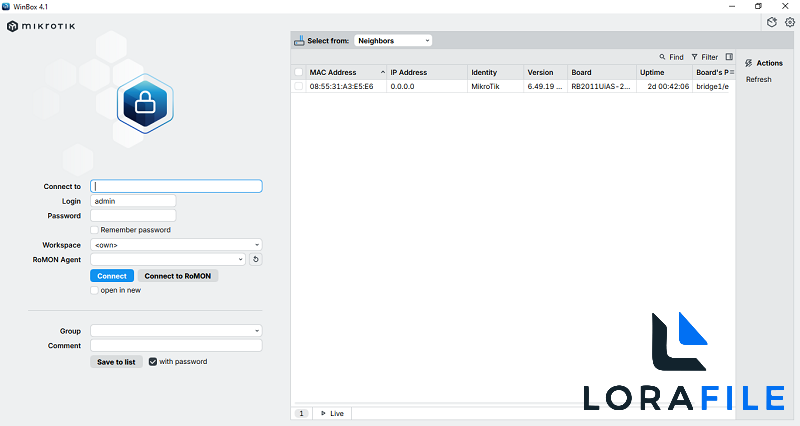The image size is (800, 426).
Task: Open the settings gear icon
Action: point(790,22)
